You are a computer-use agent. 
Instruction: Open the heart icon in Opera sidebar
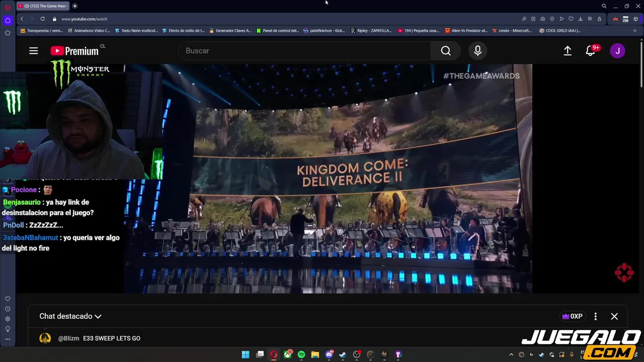pos(8,299)
